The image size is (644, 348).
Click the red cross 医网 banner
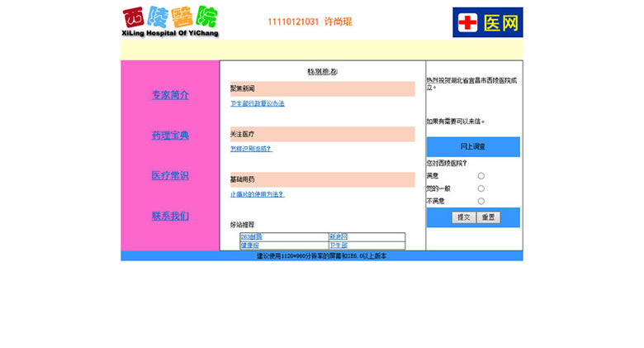[x=487, y=22]
